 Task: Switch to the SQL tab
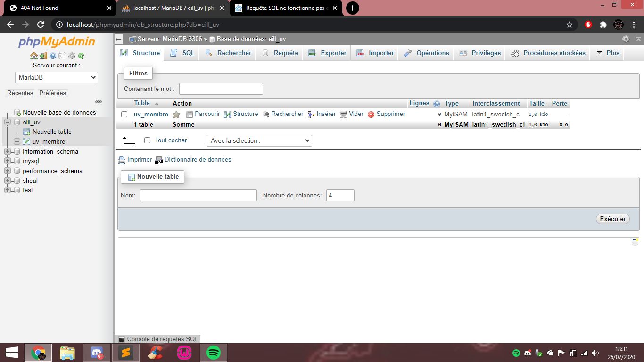click(x=182, y=53)
